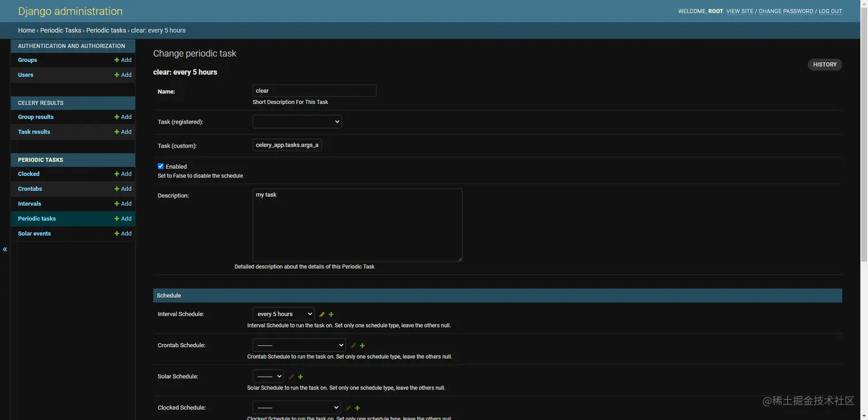
Task: Click the edit pencil beside Crontab Schedule
Action: pos(353,345)
